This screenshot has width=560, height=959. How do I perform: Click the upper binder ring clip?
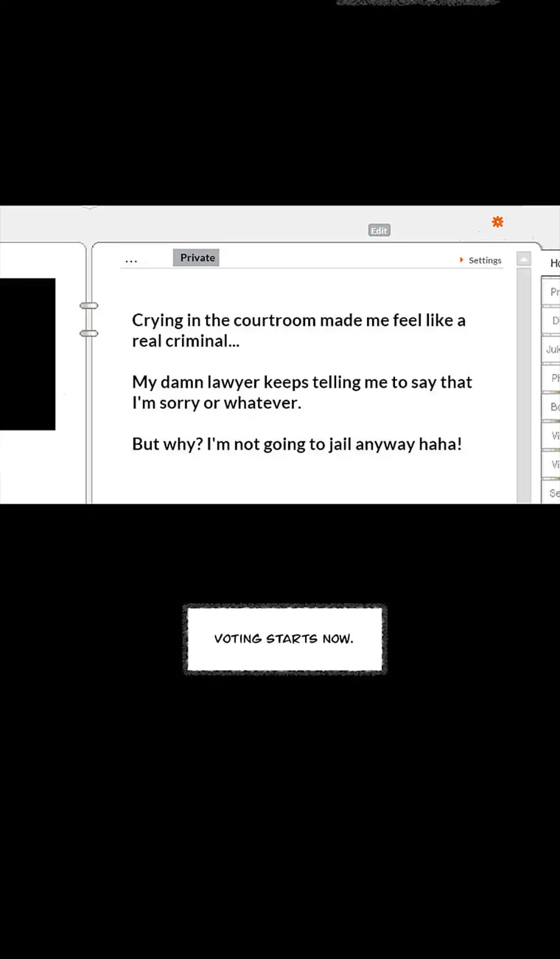(89, 306)
